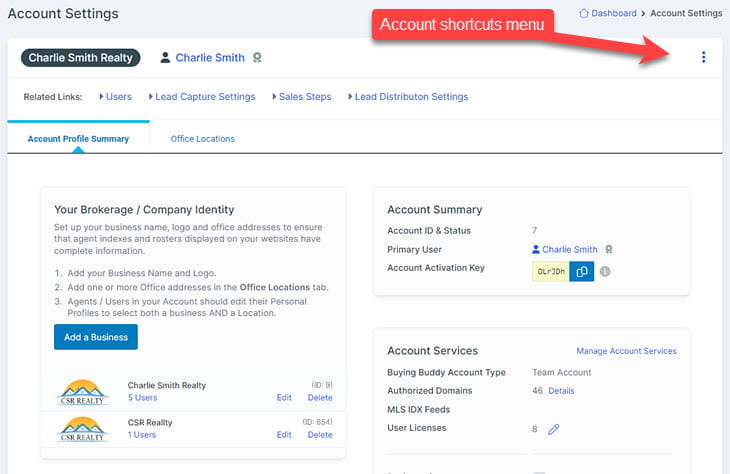
Task: Edit User Licenses with pencil icon
Action: pos(553,429)
